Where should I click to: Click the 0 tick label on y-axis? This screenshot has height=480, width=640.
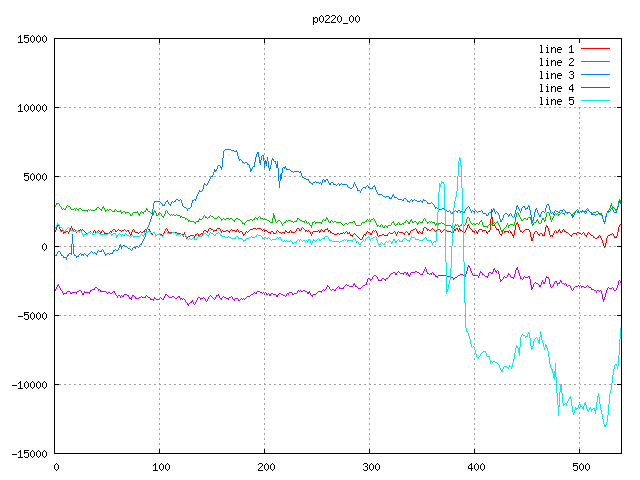[x=45, y=246]
